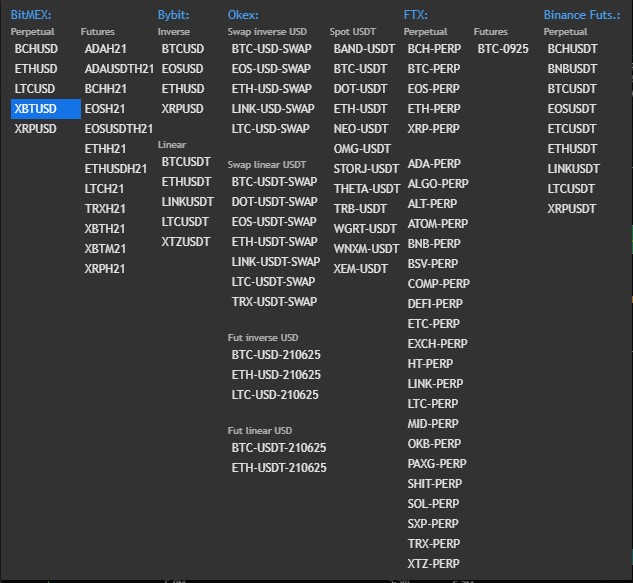Pick ADAH21 from the BitMEX Futures list
Image resolution: width=633 pixels, height=583 pixels.
[x=105, y=49]
